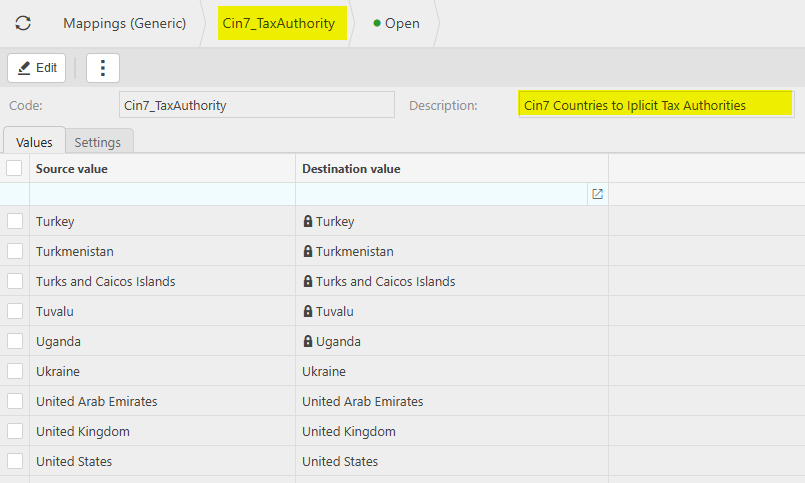
Task: Click the lock icon beside Turkmenistan destination
Action: pyautogui.click(x=308, y=252)
